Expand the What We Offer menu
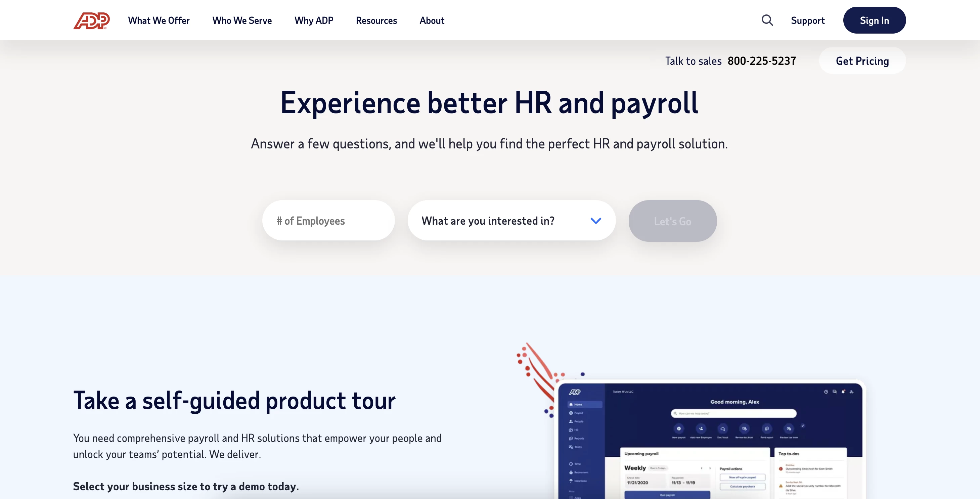 tap(159, 20)
